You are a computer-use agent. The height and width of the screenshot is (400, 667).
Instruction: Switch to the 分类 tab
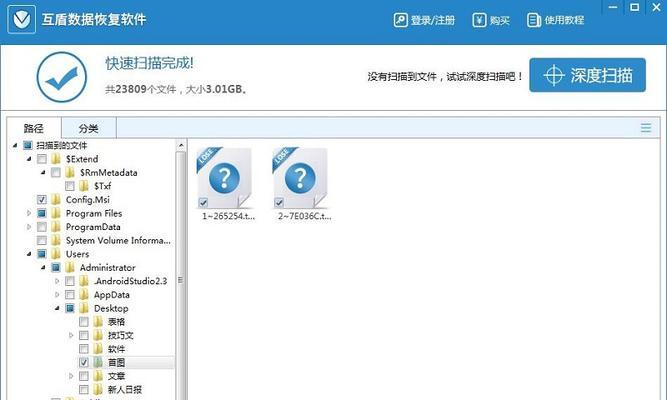pos(88,128)
